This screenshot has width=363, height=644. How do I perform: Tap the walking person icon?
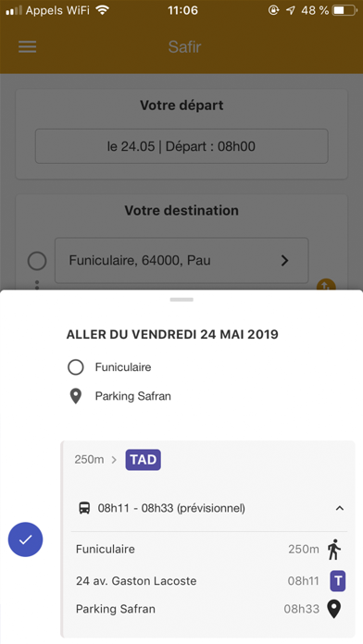tap(334, 549)
